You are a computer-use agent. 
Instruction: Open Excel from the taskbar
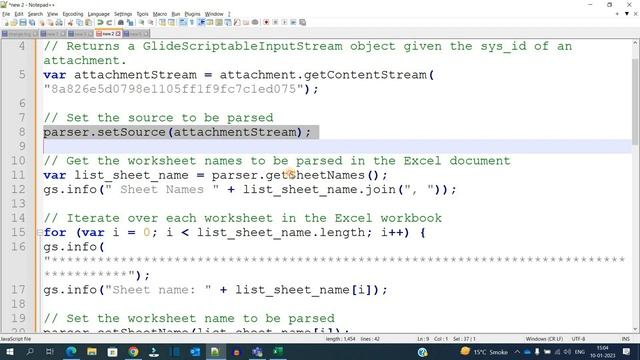point(278,351)
